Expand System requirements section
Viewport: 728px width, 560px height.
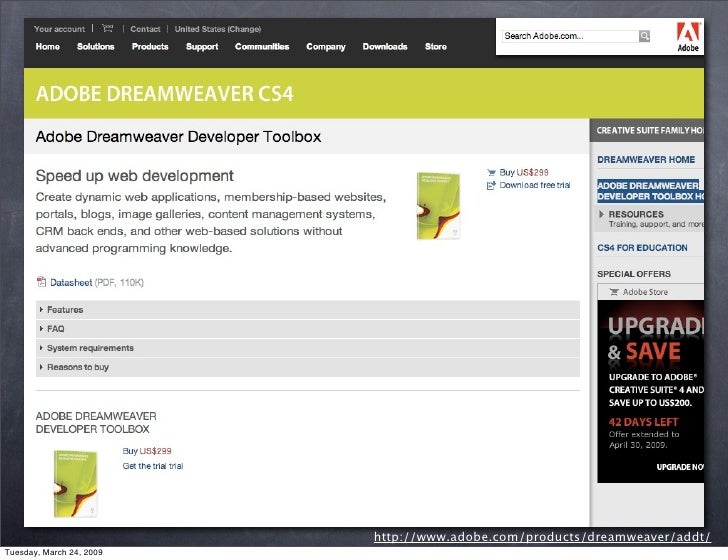pyautogui.click(x=308, y=348)
